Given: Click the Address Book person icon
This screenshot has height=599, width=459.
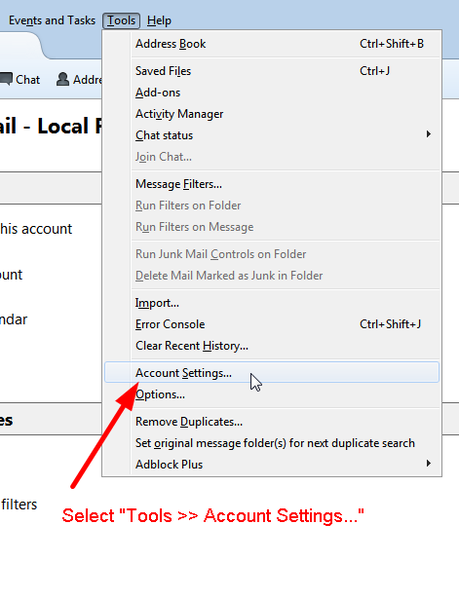Looking at the screenshot, I should [x=63, y=79].
